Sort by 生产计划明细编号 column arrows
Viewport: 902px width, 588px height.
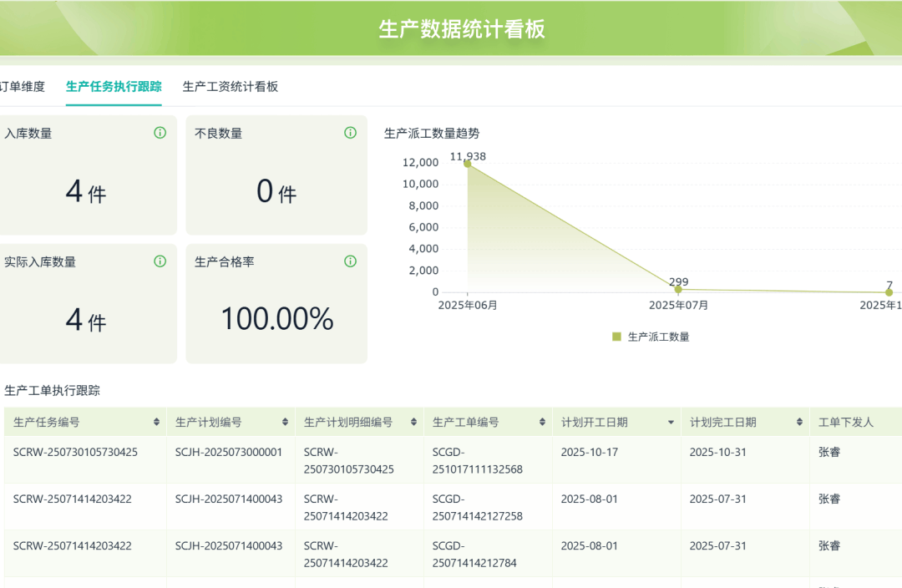[x=413, y=423]
